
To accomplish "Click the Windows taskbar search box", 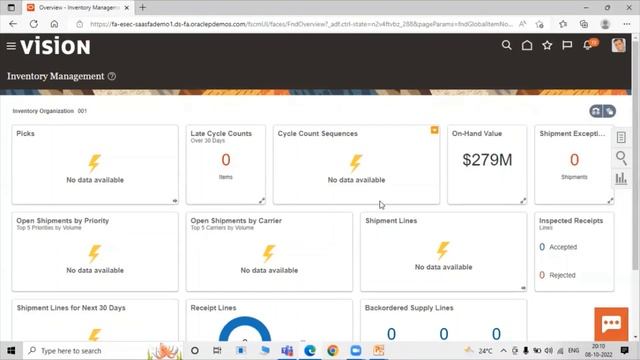I will (102, 351).
